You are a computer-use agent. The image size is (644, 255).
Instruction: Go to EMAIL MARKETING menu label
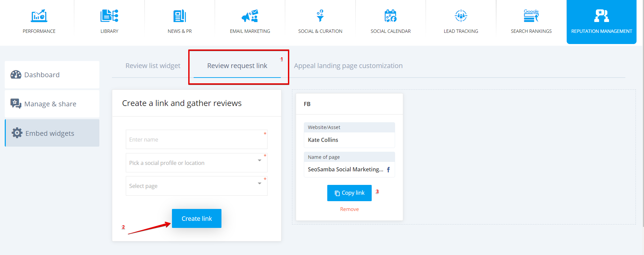(x=250, y=31)
